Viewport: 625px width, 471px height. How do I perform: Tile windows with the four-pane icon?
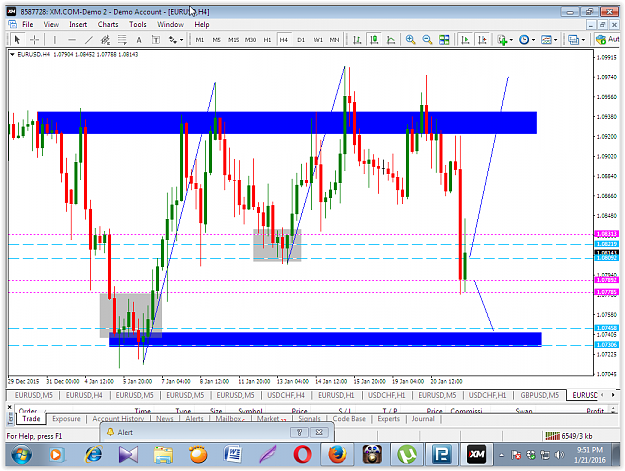coord(444,39)
